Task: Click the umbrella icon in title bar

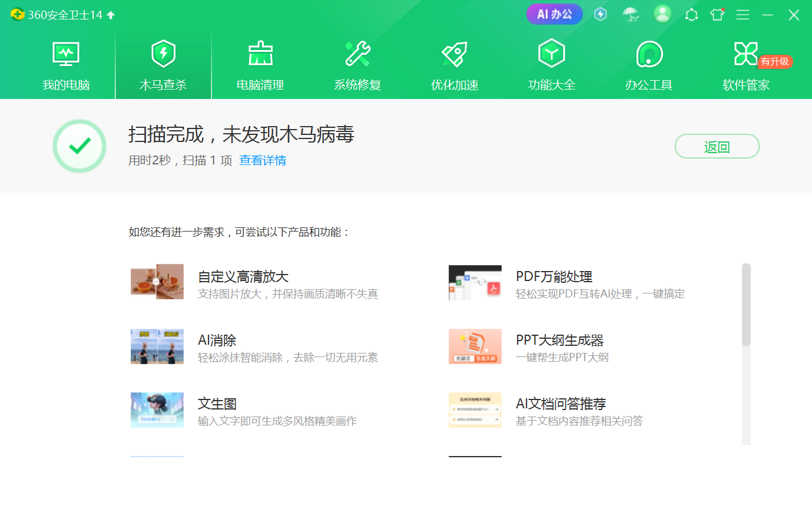Action: (631, 15)
